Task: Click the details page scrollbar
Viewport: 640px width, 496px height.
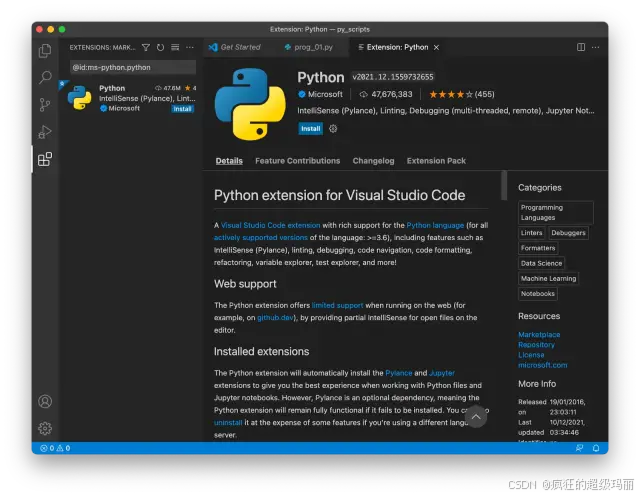Action: (x=504, y=185)
